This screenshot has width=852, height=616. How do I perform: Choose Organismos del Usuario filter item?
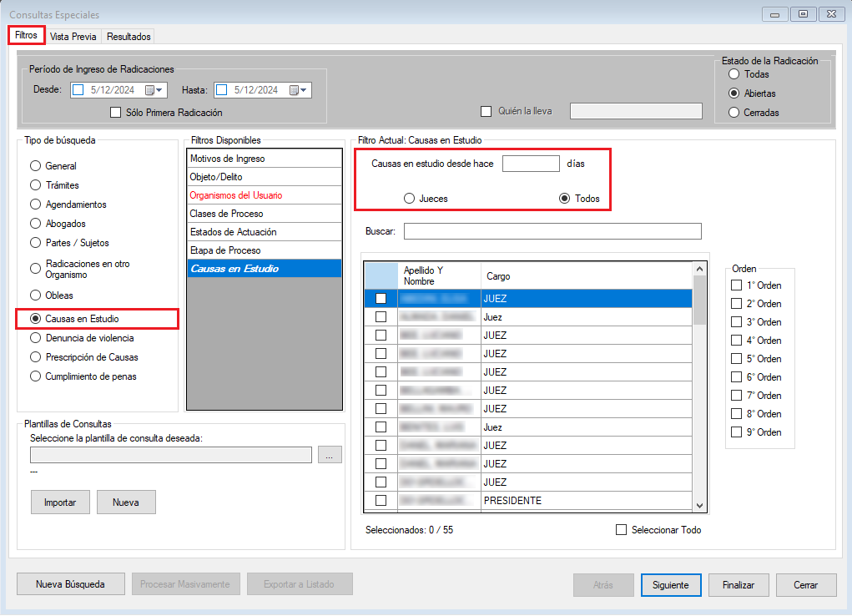(264, 195)
